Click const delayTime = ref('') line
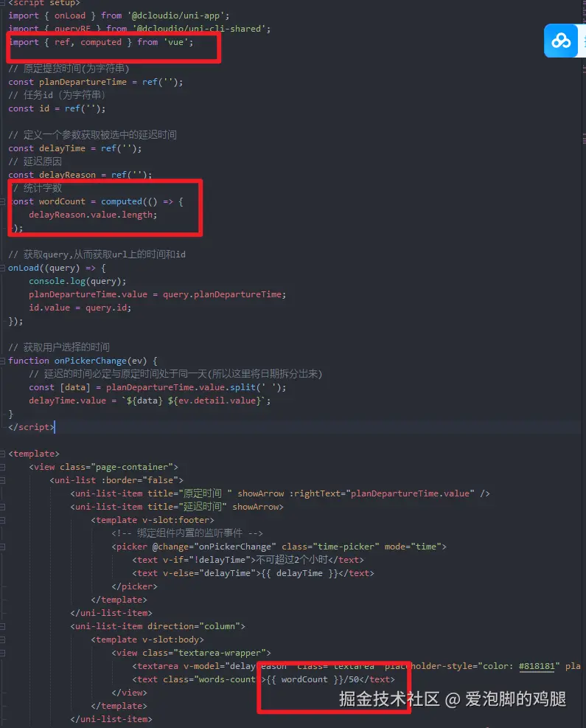 click(x=75, y=148)
